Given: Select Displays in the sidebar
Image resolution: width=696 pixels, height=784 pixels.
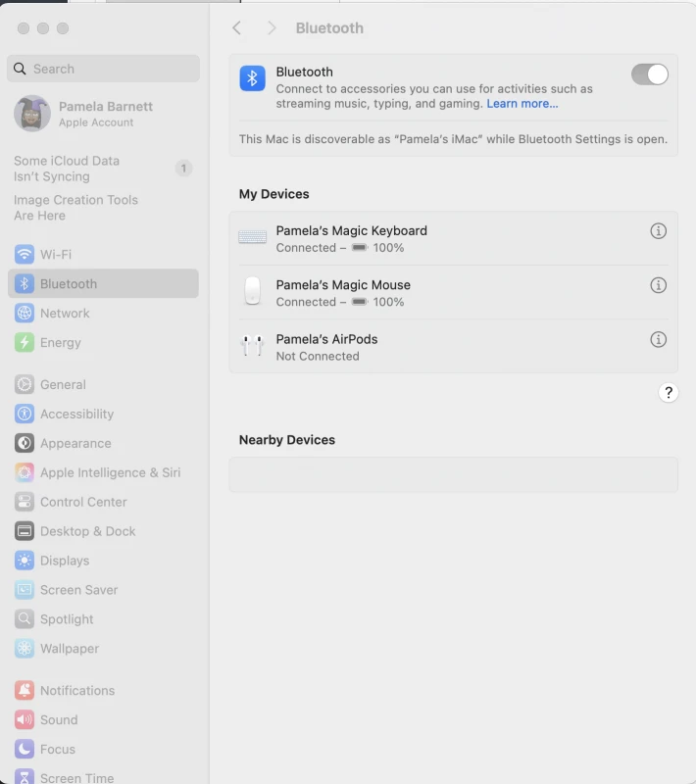Looking at the screenshot, I should 103,561.
